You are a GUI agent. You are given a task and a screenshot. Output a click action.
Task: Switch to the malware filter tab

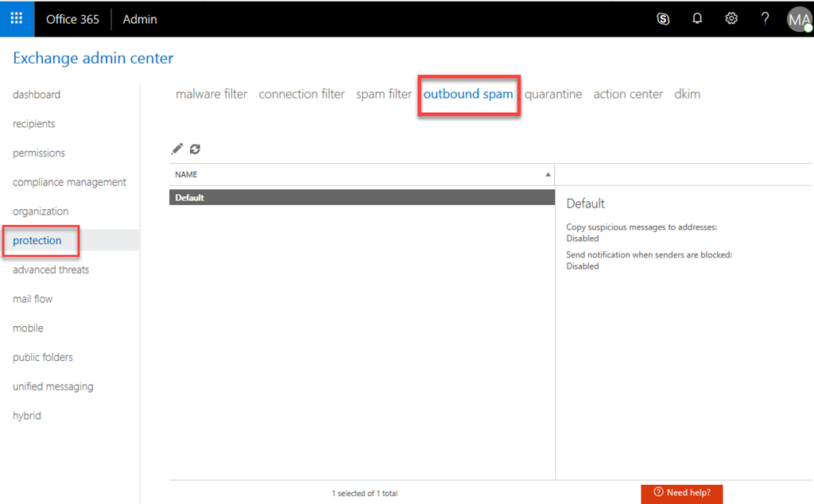tap(211, 94)
